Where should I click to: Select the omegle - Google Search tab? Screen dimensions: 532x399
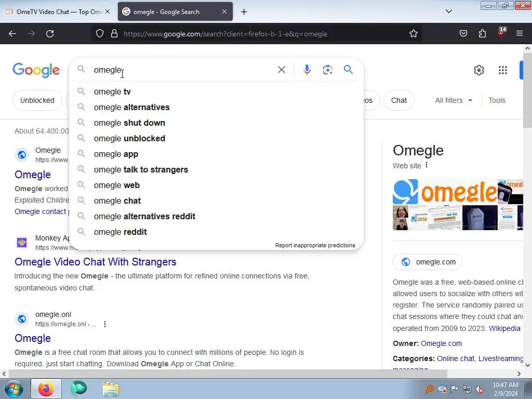[x=175, y=11]
